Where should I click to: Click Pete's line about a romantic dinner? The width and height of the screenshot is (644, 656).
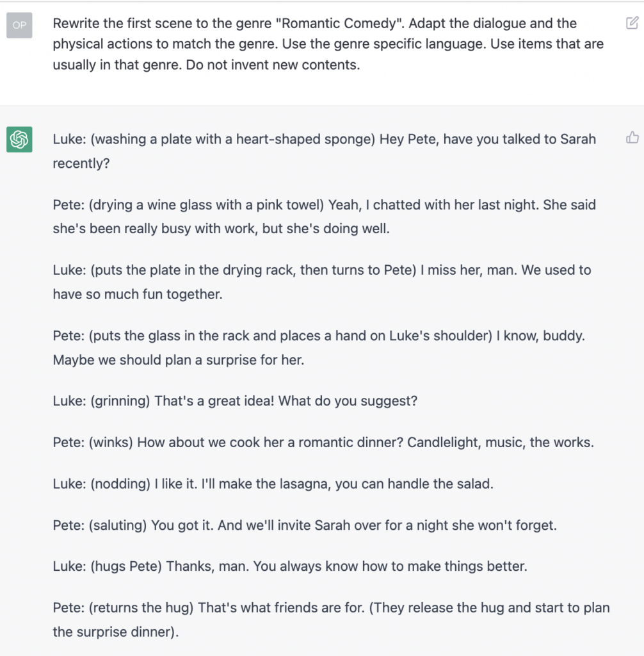pos(323,442)
